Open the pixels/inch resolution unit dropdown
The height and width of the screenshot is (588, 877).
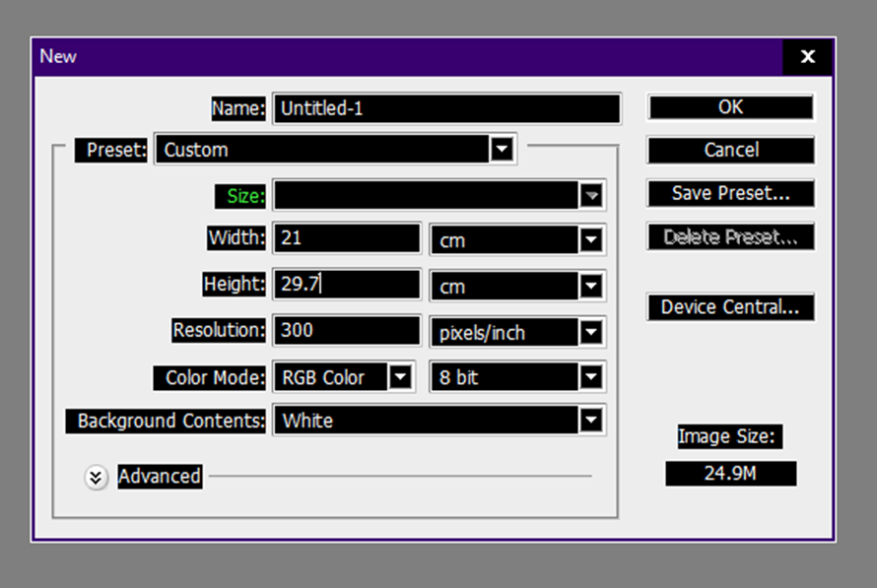pyautogui.click(x=517, y=333)
